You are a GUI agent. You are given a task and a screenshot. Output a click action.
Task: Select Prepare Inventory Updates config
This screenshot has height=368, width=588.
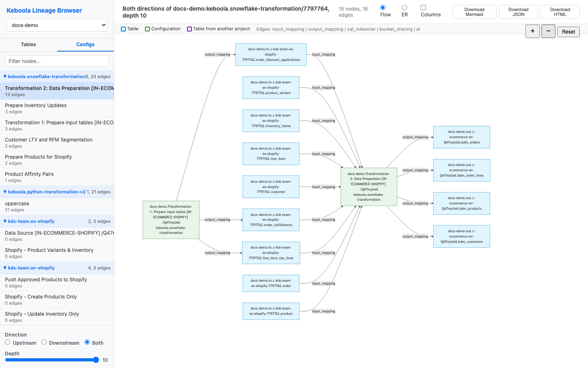[x=57, y=108]
